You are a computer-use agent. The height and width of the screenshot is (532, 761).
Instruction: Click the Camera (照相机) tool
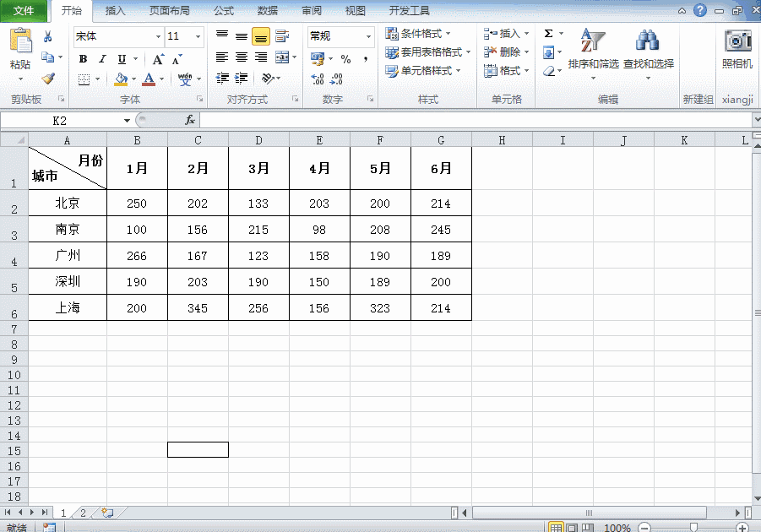point(737,48)
